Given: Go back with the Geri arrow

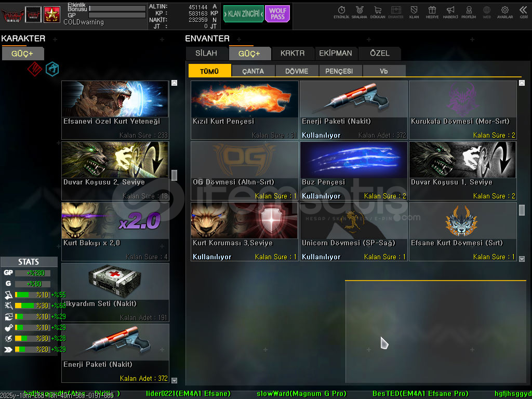Looking at the screenshot, I should [x=524, y=12].
